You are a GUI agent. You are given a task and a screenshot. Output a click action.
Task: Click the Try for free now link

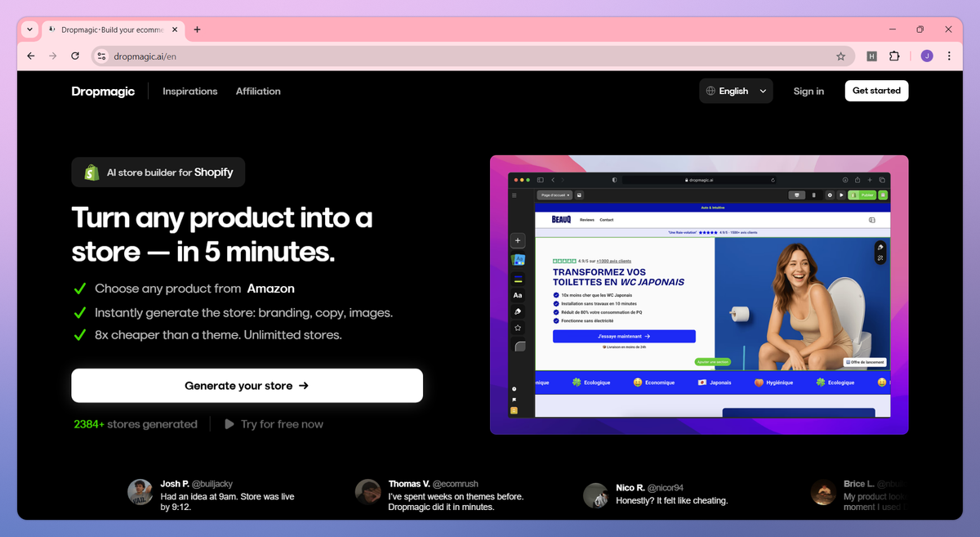pos(282,424)
